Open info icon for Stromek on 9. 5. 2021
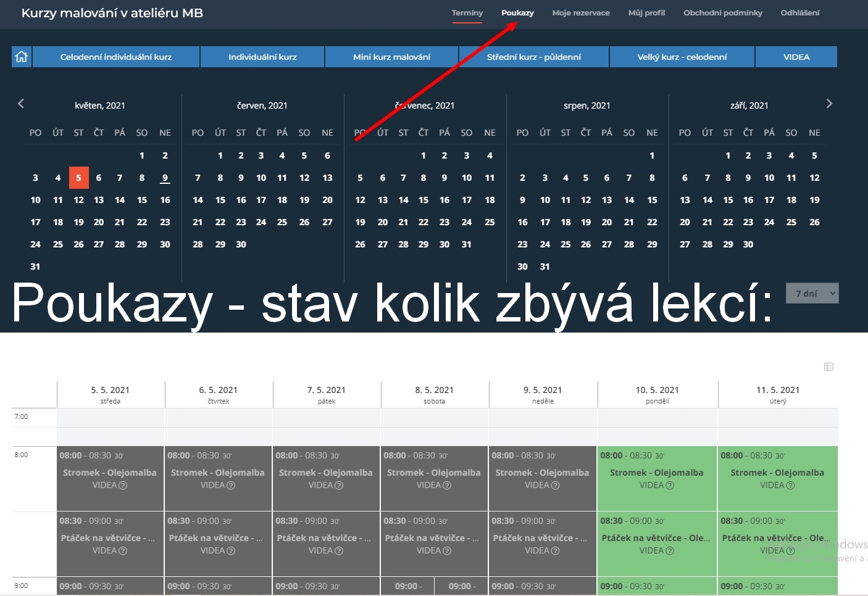This screenshot has height=596, width=868. 555,486
